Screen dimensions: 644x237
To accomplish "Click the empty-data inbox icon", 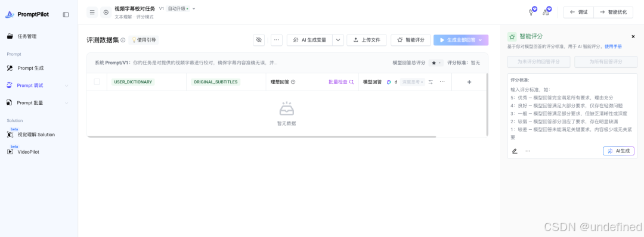I will (287, 109).
